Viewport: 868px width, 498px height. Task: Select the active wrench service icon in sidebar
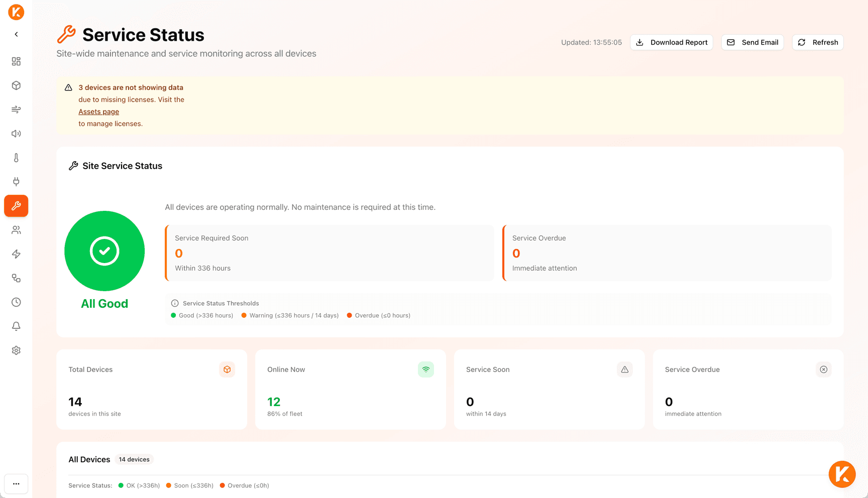point(16,206)
